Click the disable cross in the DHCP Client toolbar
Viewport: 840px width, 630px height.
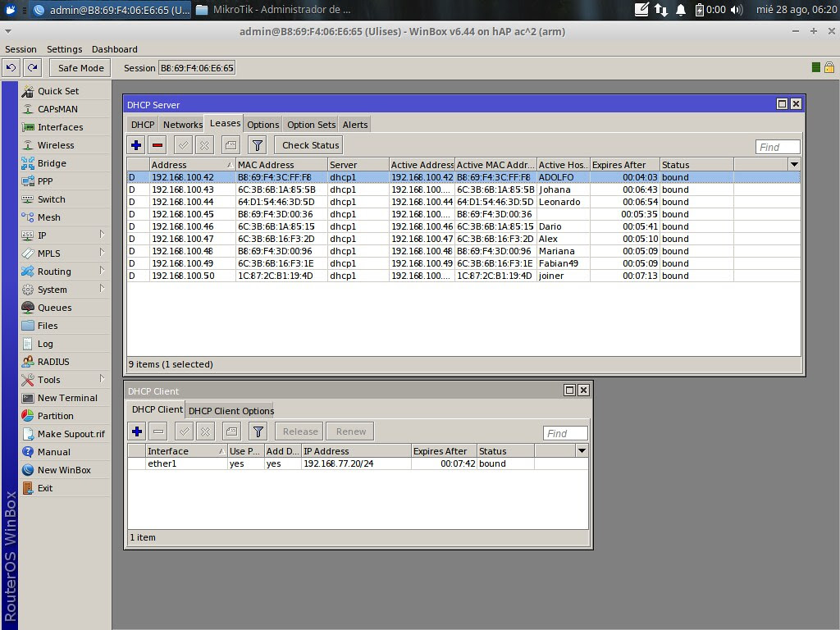(x=205, y=431)
